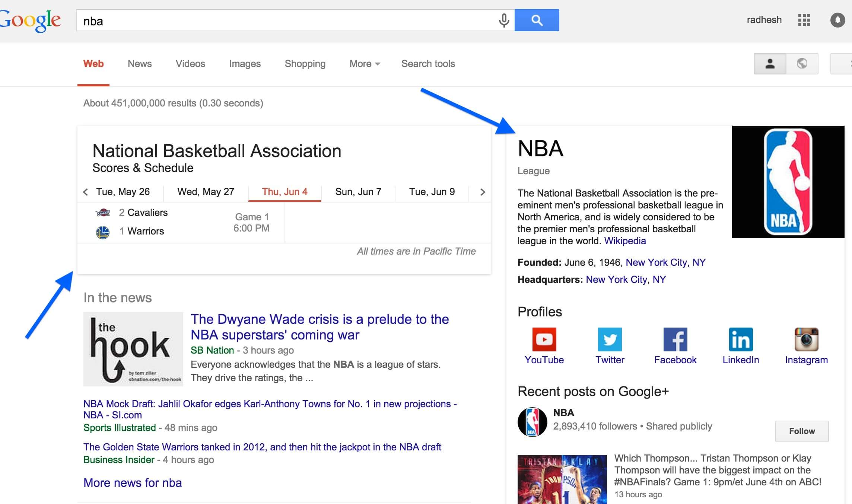852x504 pixels.
Task: Click the 2,893,410 followers text
Action: (x=595, y=426)
